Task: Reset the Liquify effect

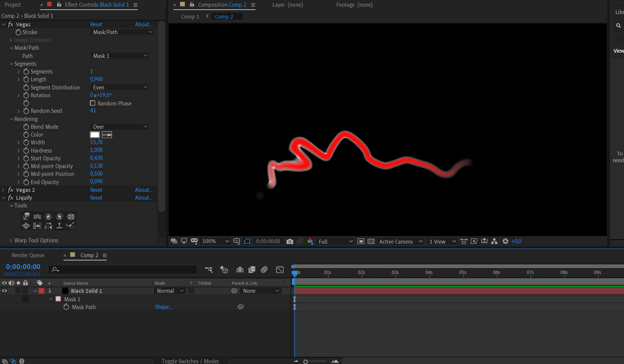Action: click(96, 198)
